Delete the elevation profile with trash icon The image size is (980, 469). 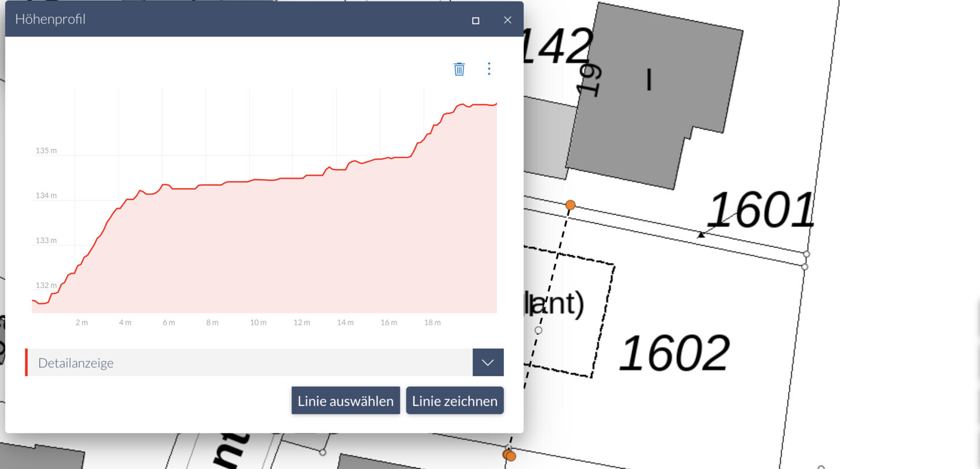[459, 69]
